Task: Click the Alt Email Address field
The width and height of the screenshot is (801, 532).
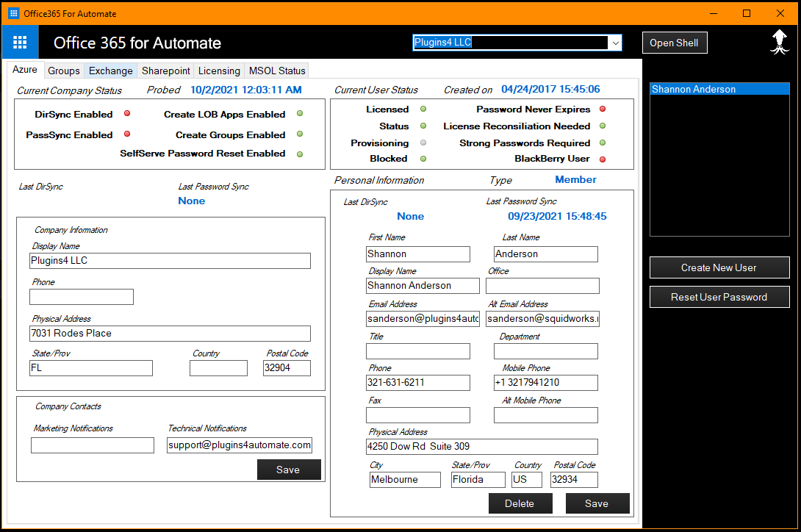Action: [x=542, y=319]
